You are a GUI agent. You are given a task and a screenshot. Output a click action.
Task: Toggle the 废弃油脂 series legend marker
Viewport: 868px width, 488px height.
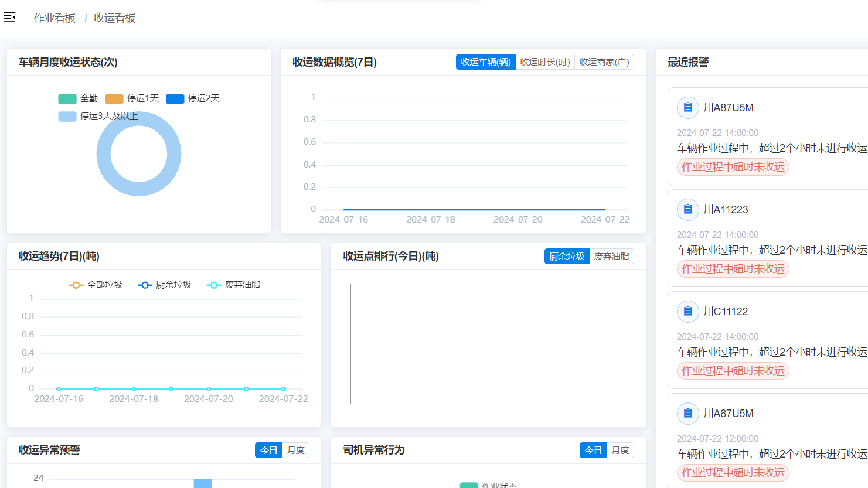pyautogui.click(x=214, y=285)
